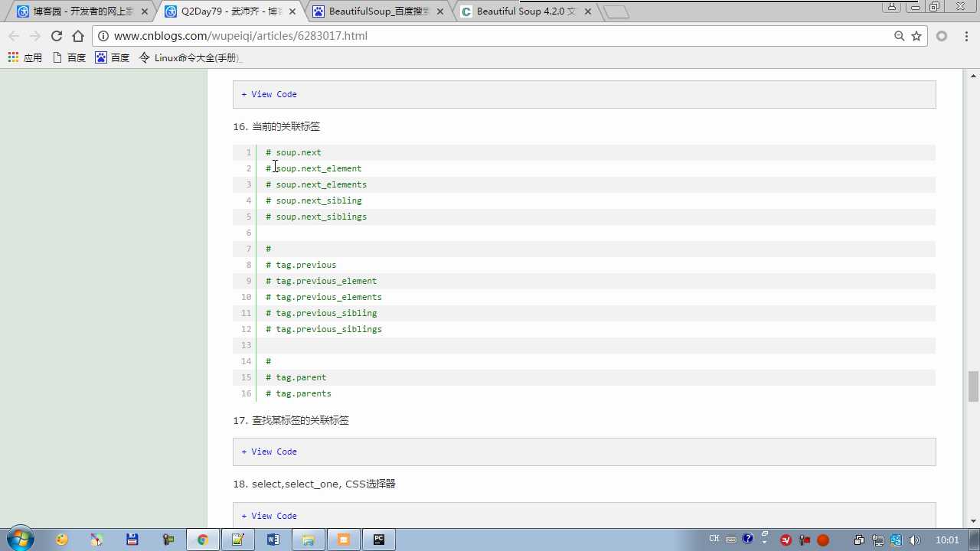Click volume speaker icon in tray

[915, 540]
